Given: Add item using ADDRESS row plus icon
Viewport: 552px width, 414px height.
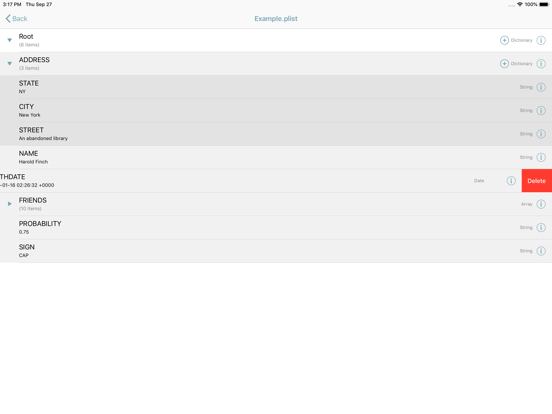Looking at the screenshot, I should (x=504, y=64).
